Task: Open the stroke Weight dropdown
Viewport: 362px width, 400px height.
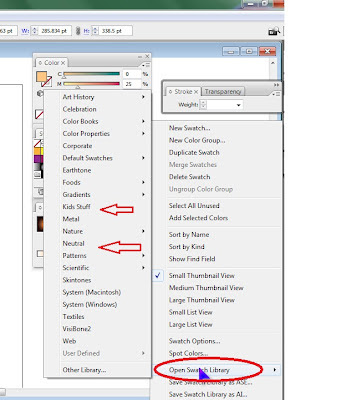Action: [239, 105]
